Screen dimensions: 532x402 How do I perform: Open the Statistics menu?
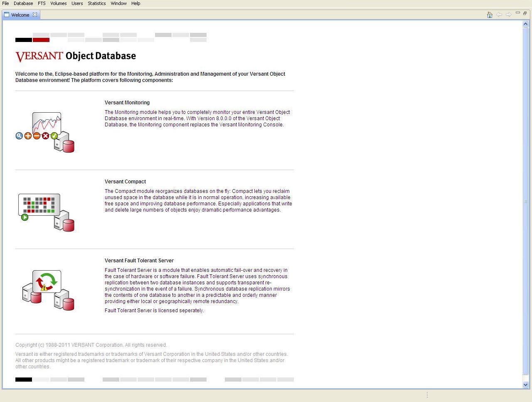[x=96, y=3]
